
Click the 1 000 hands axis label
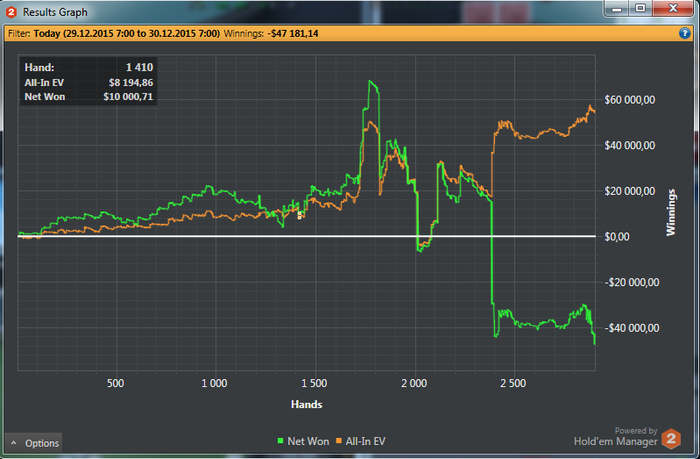[214, 383]
